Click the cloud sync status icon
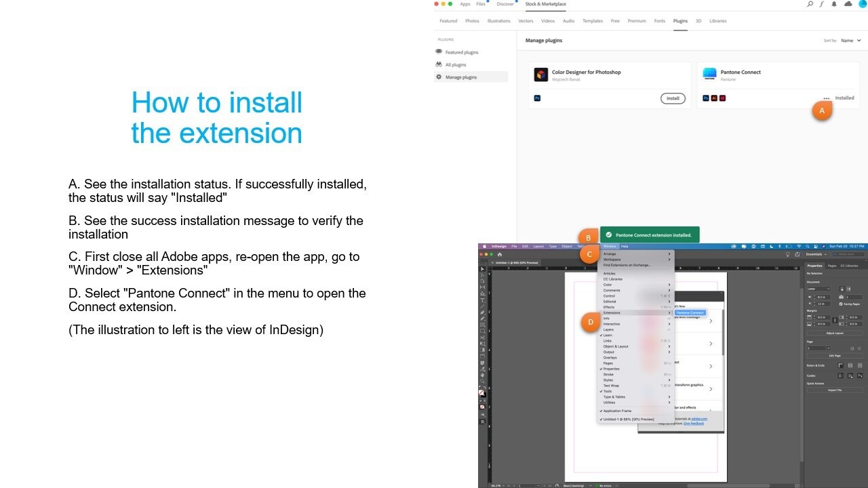The image size is (868, 488). click(x=848, y=4)
